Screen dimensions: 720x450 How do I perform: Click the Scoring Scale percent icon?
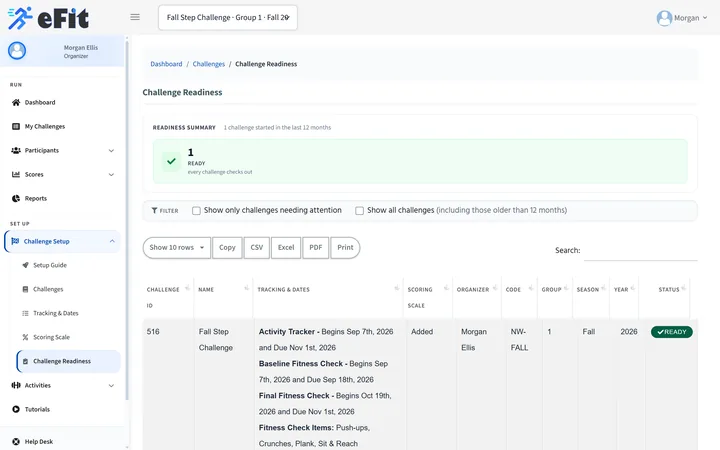coord(25,337)
